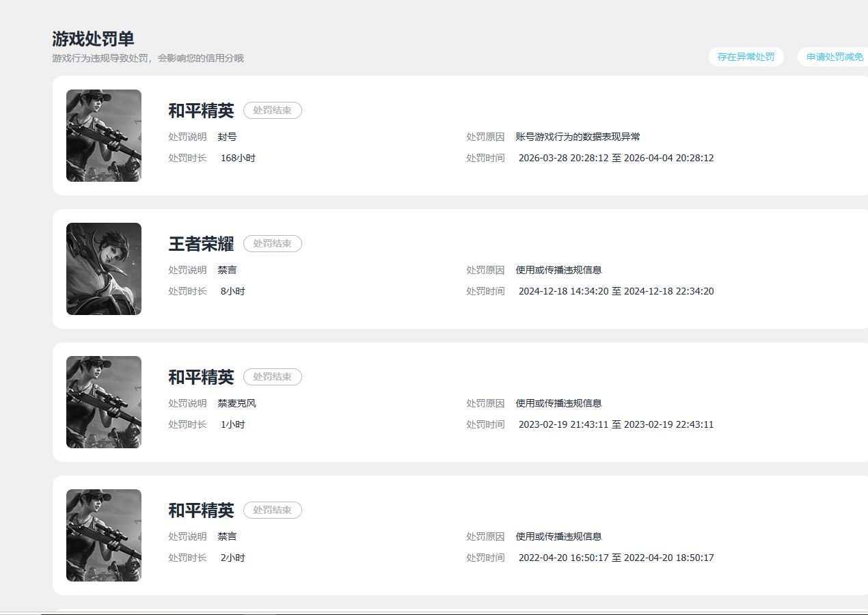Click the 禁言 description on the 王者荣耀 card
868x615 pixels.
(x=227, y=270)
